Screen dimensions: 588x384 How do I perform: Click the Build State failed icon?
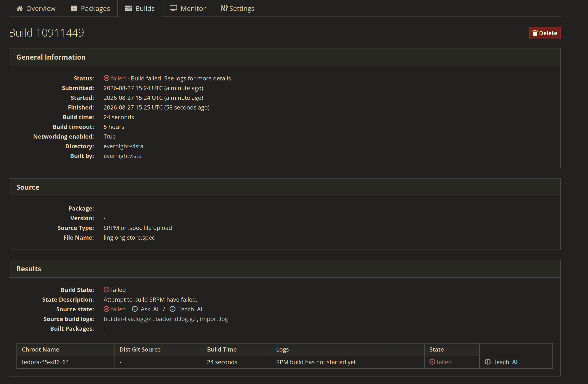click(107, 290)
